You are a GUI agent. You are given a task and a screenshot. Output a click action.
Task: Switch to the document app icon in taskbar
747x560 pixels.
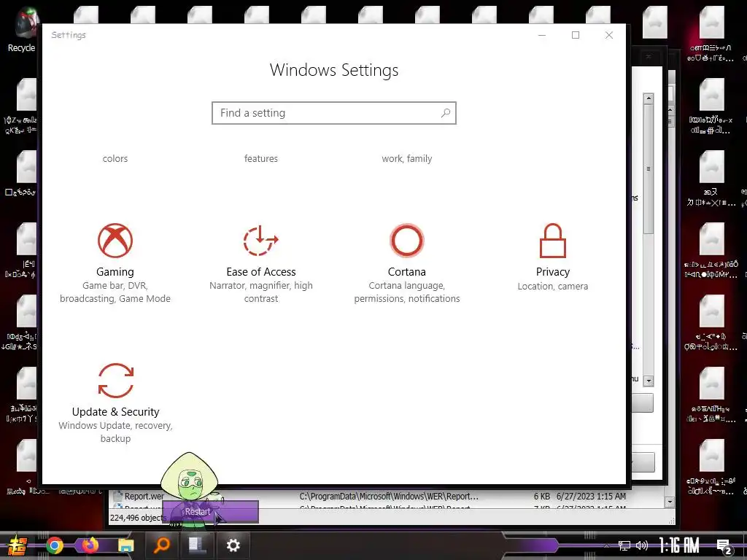tap(197, 545)
